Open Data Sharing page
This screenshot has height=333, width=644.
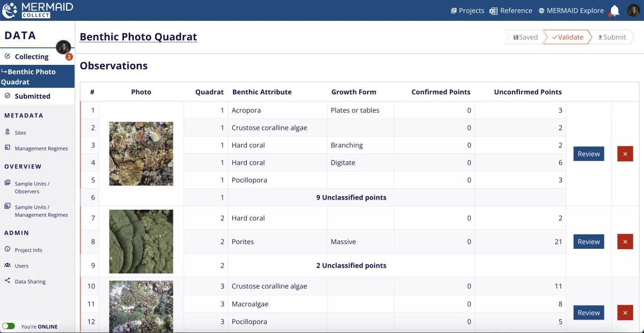point(30,282)
